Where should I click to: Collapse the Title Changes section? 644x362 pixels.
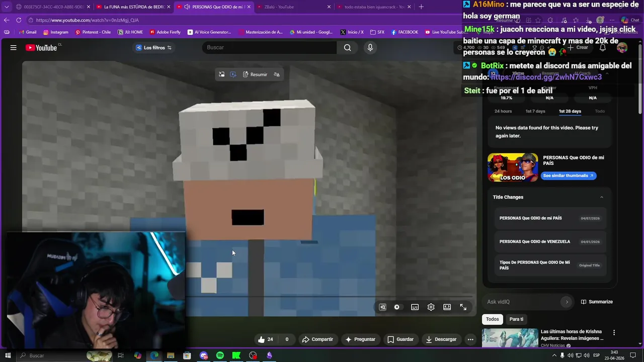[x=602, y=197]
